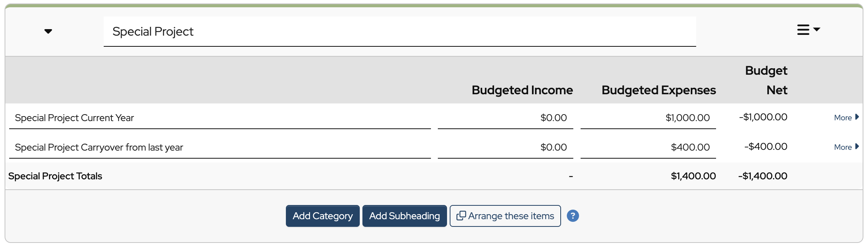868x246 pixels.
Task: Open the hamburger options menu
Action: [808, 30]
